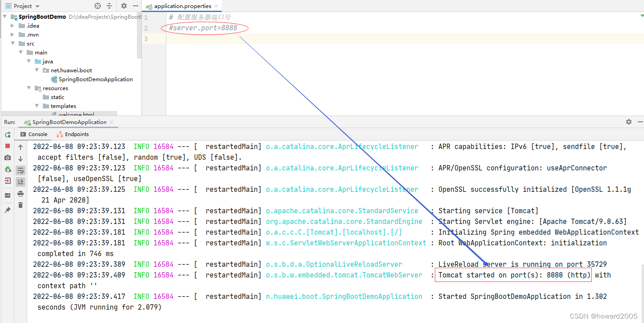Expand the .mvn folder
Screen dimensions: 644x323
coord(13,35)
